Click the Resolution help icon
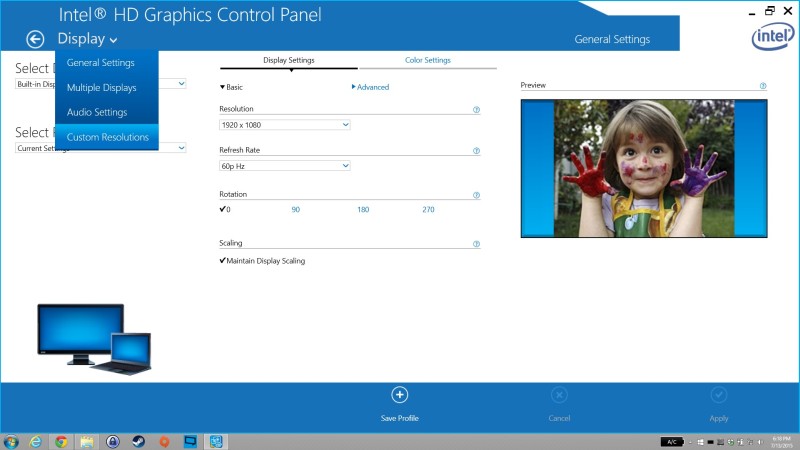Viewport: 800px width, 450px height. pos(476,110)
